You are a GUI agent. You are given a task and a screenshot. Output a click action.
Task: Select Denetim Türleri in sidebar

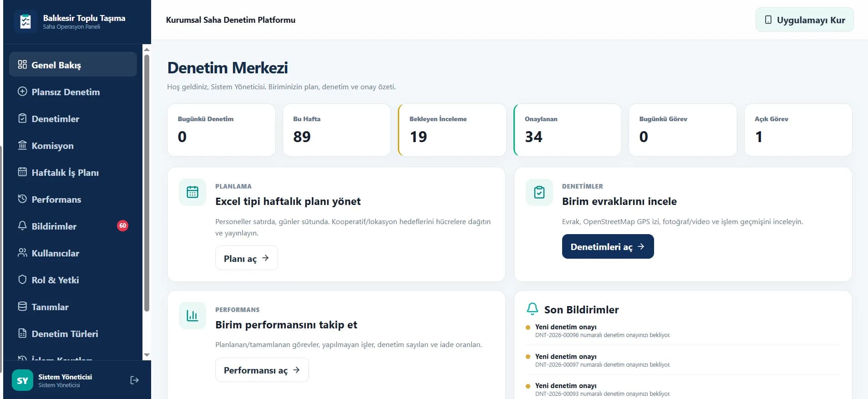73,333
